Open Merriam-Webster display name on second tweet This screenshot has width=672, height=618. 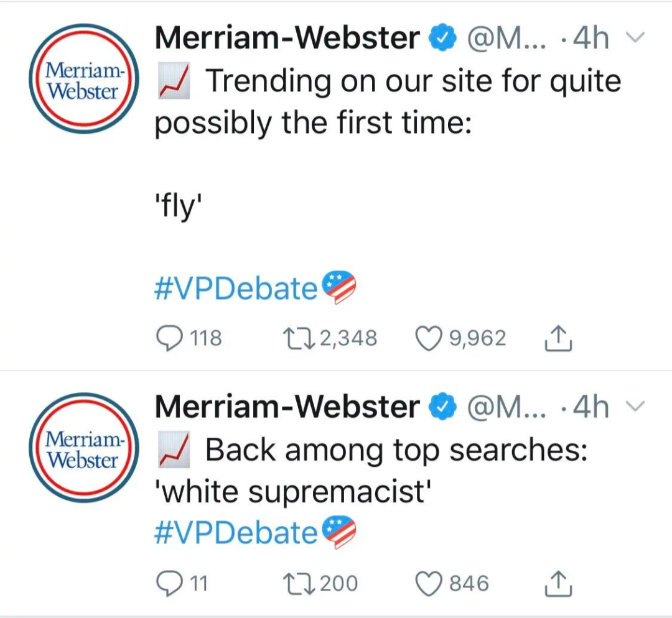point(287,406)
